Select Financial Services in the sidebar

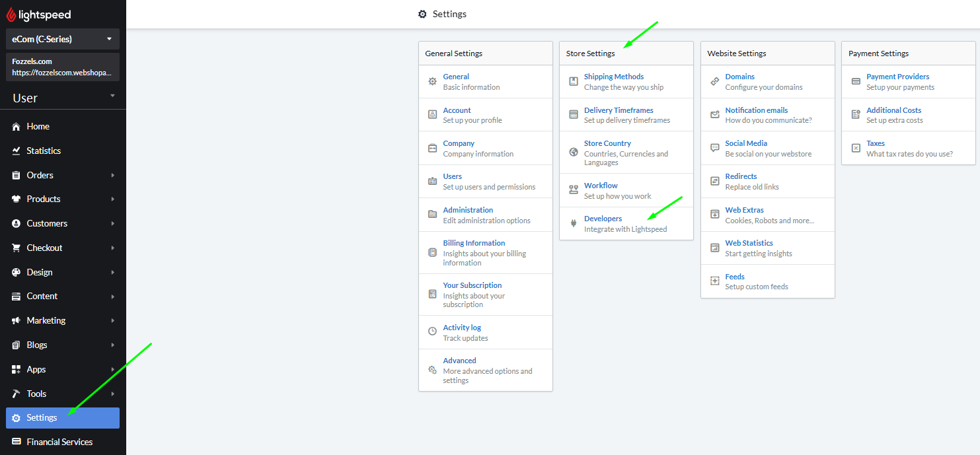coord(59,442)
